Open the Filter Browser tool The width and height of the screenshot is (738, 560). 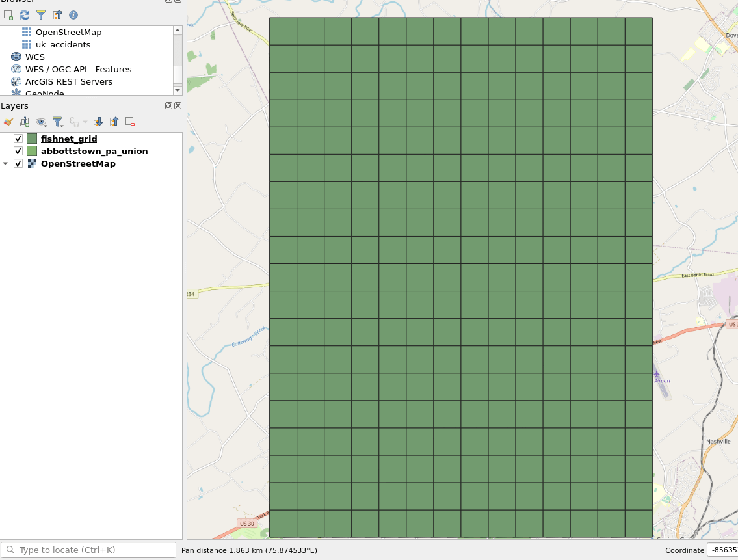coord(41,14)
